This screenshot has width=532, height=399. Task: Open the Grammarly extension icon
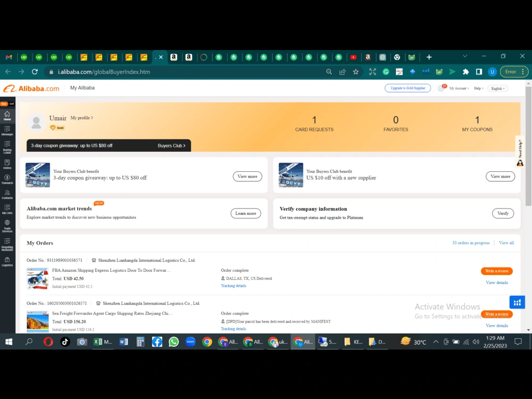(x=386, y=72)
